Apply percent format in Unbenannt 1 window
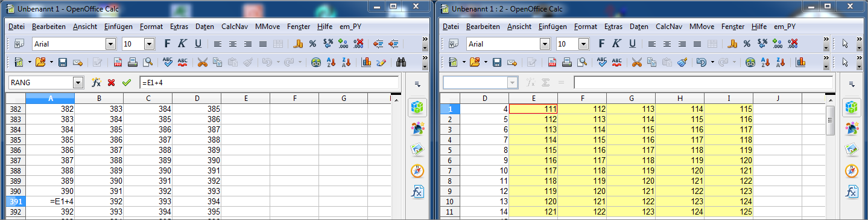This screenshot has height=220, width=868. (312, 44)
